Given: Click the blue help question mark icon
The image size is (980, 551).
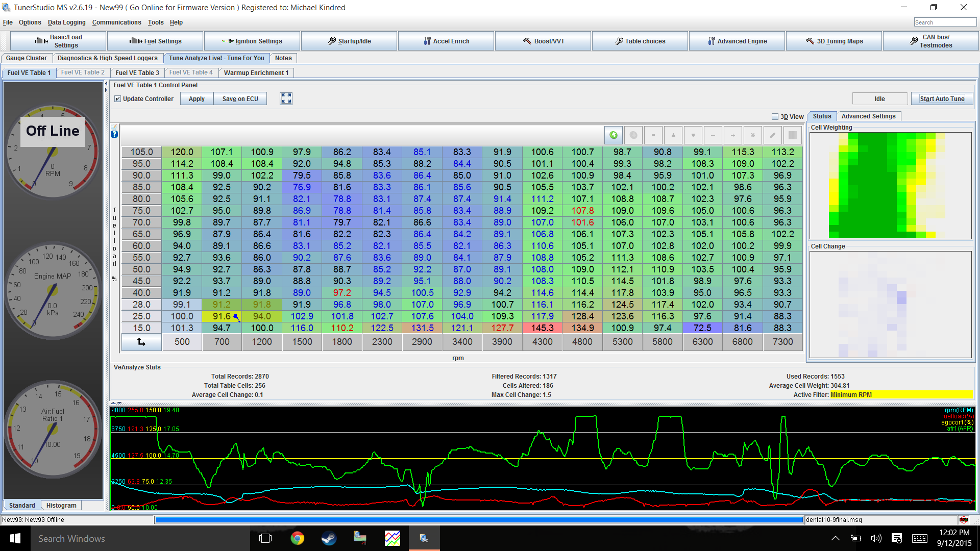Looking at the screenshot, I should tap(114, 134).
